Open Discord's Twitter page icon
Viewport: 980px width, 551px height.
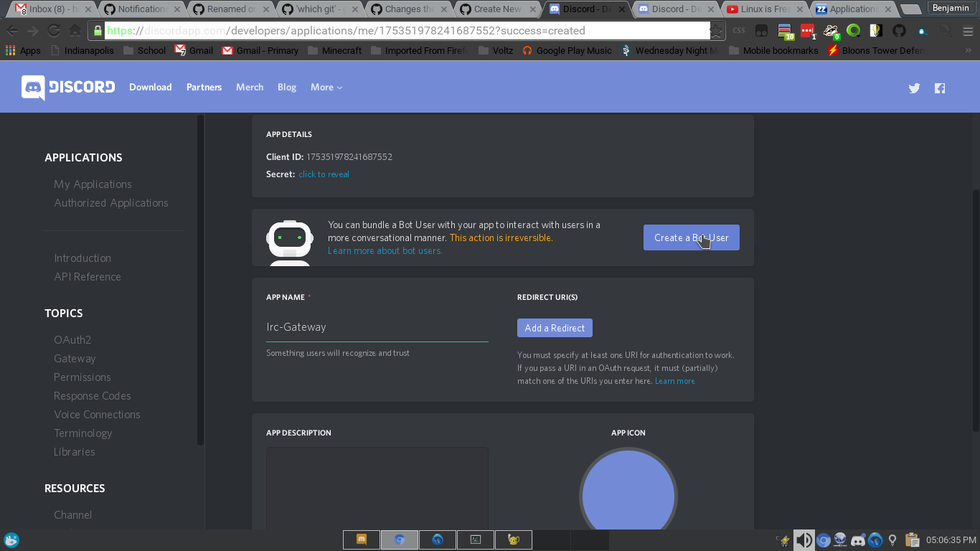tap(914, 88)
